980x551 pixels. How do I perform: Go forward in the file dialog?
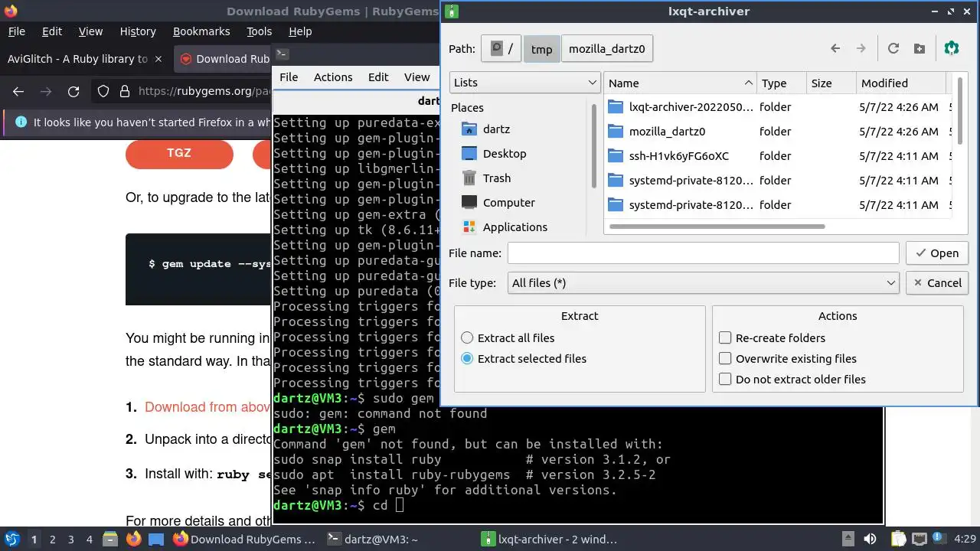tap(861, 48)
